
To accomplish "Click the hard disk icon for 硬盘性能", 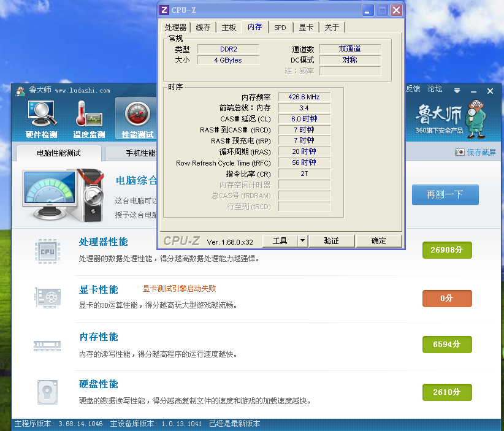I will tap(47, 392).
